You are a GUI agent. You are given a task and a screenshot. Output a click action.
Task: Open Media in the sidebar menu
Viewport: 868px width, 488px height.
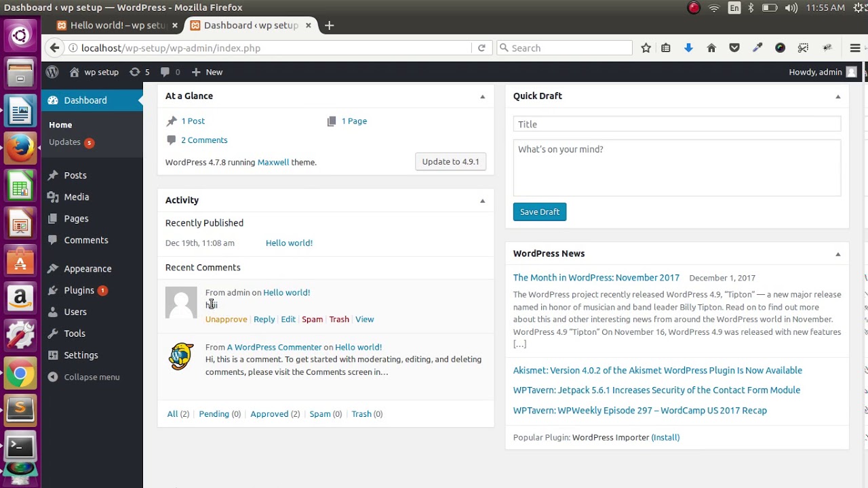[77, 197]
